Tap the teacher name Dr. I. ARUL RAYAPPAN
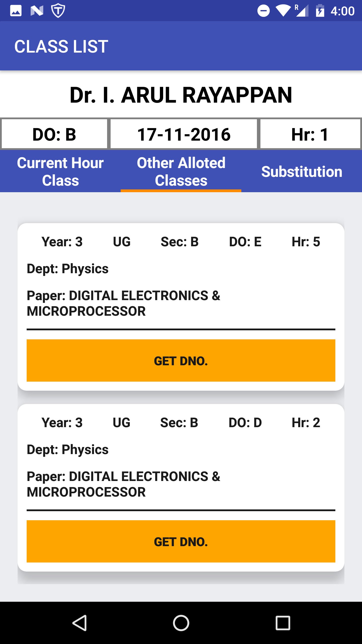 coord(181,95)
